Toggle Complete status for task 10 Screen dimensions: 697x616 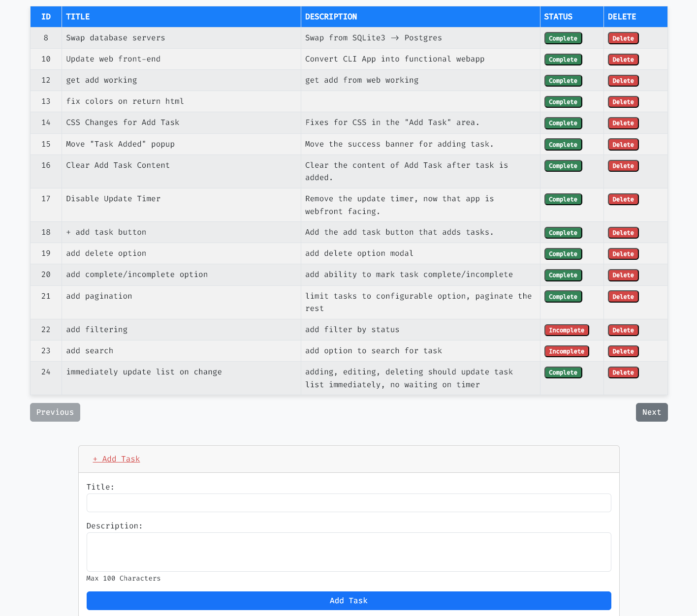(x=563, y=60)
